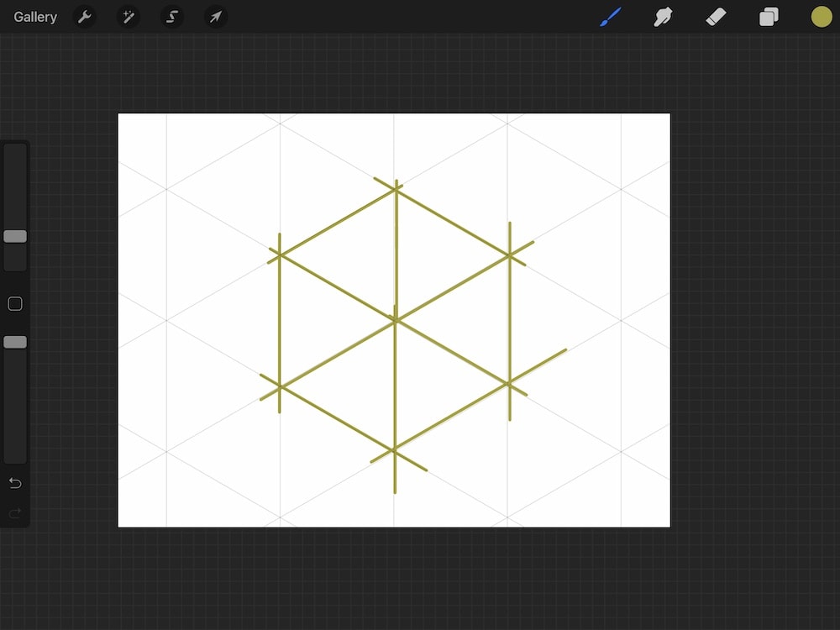Select the Eraser tool

716,17
